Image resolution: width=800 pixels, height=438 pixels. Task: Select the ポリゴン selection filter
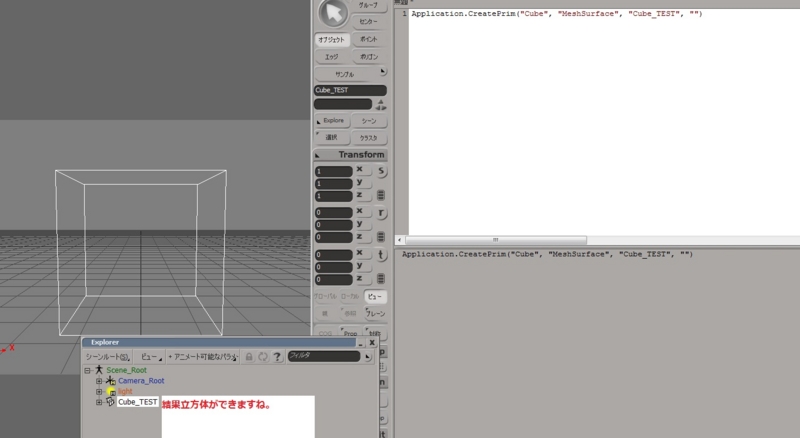point(369,57)
